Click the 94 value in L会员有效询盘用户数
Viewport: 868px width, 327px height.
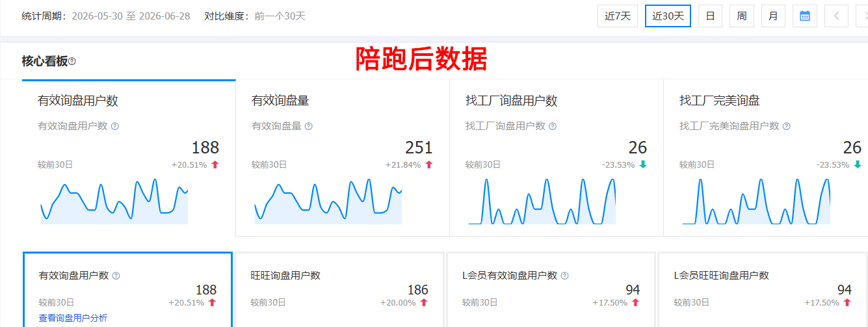tap(633, 290)
